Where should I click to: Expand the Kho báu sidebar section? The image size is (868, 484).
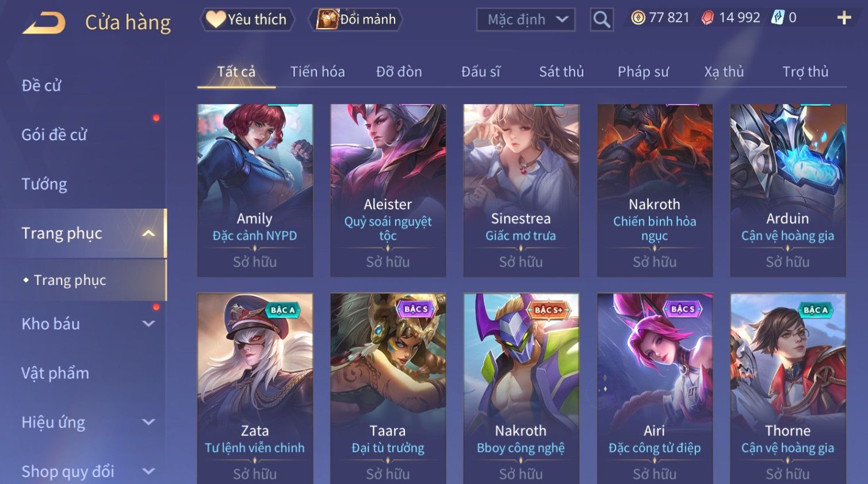click(x=148, y=324)
